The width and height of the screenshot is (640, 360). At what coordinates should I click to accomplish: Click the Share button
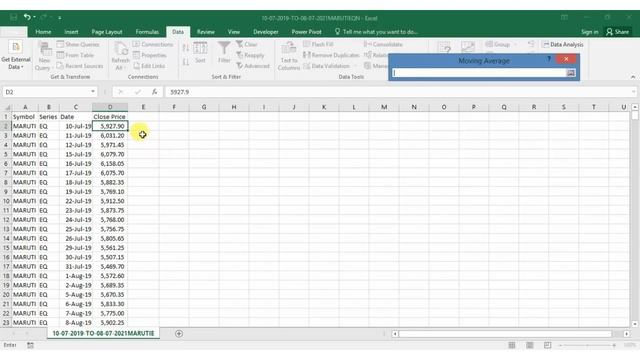pyautogui.click(x=618, y=32)
